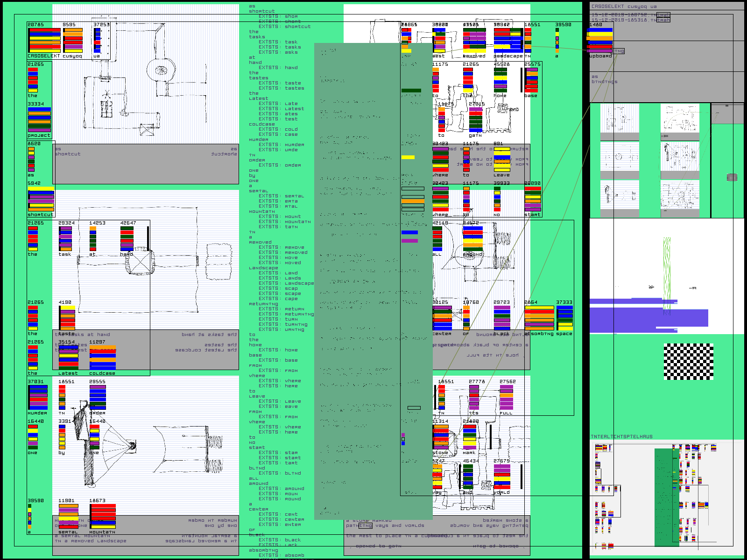Click the "CASOSELEKT cusyoq ua" panel title
This screenshot has height=560, width=747.
[x=624, y=7]
